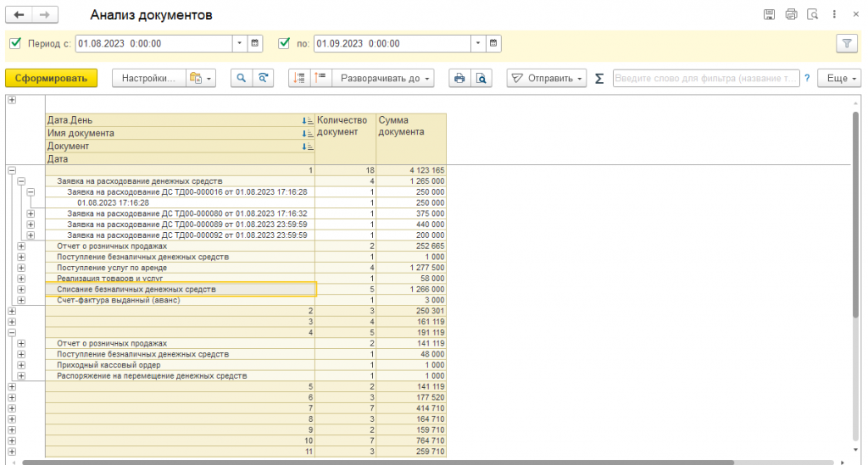
Task: Click three-dot more menu in title bar
Action: 833,14
